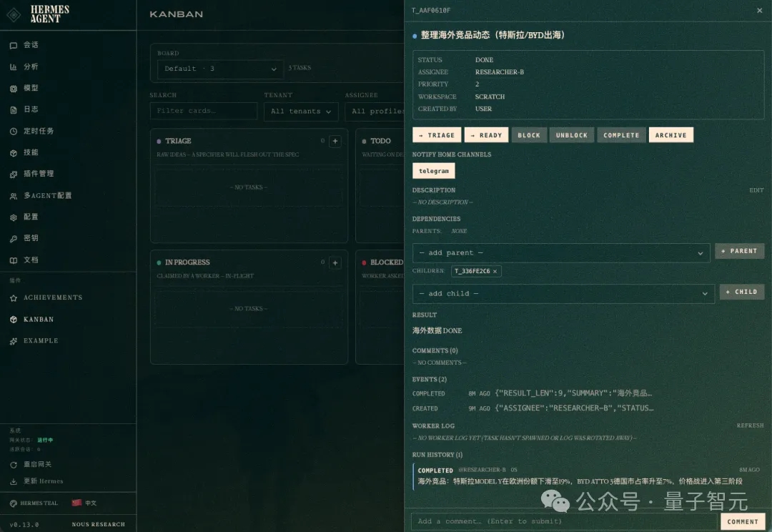Add a task to the Triage column
The height and width of the screenshot is (532, 772).
[x=335, y=142]
